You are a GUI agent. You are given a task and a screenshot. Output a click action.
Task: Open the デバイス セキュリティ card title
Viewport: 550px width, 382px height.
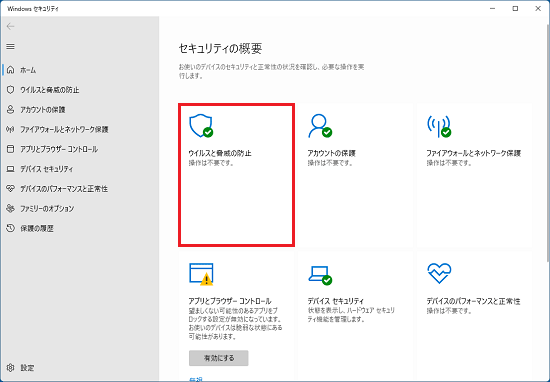tap(336, 301)
